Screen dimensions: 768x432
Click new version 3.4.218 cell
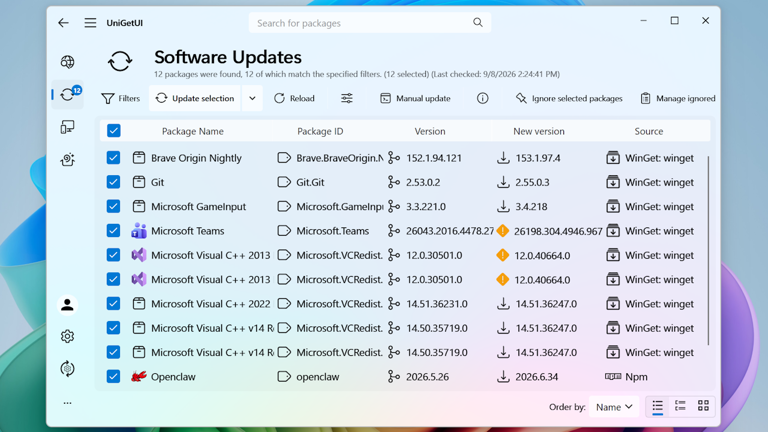coord(531,206)
